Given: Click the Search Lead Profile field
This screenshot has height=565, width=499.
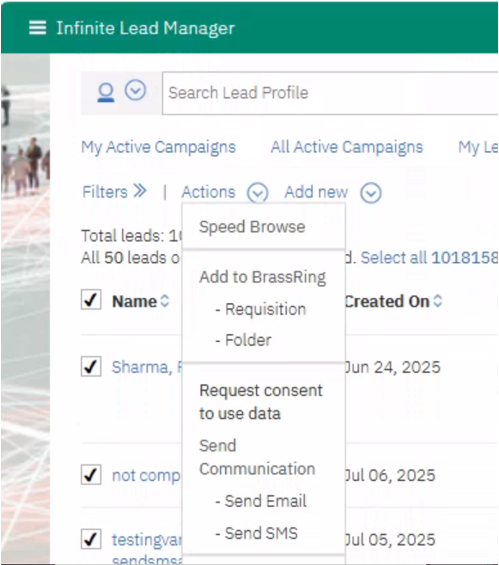Looking at the screenshot, I should coord(330,93).
